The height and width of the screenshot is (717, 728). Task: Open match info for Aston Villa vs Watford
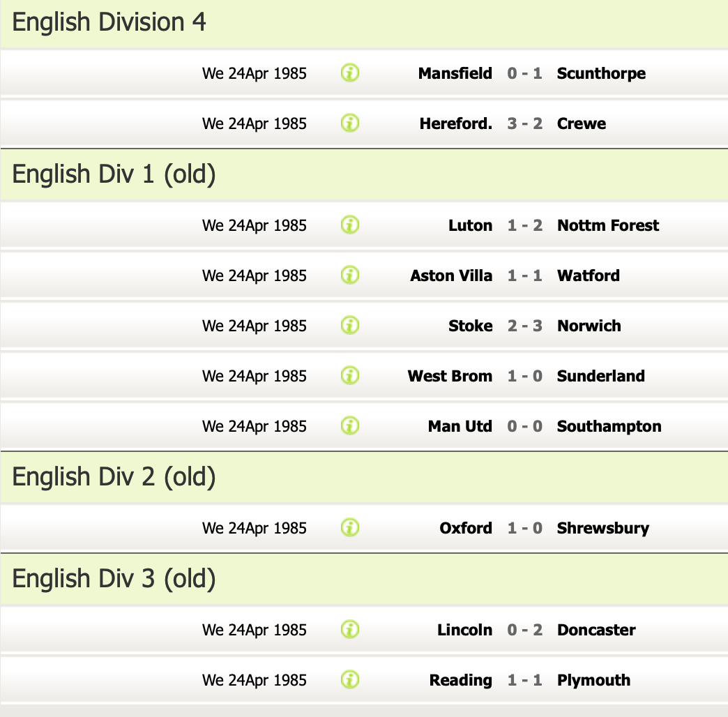(x=350, y=276)
